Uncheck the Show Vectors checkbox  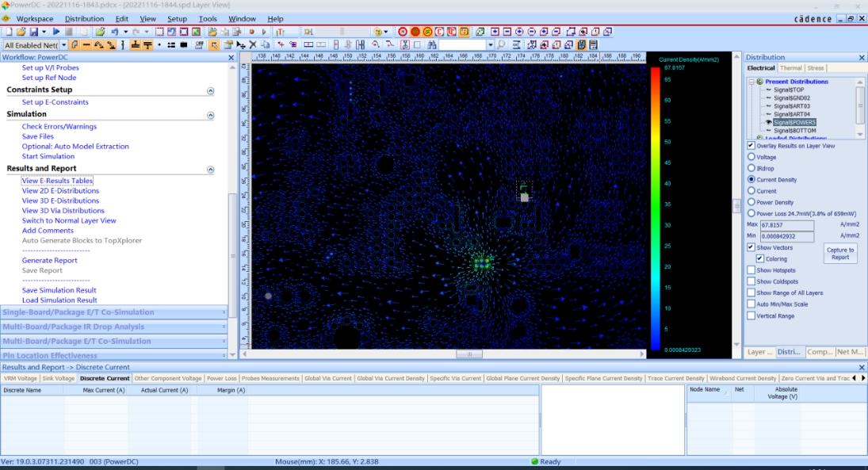pos(751,247)
